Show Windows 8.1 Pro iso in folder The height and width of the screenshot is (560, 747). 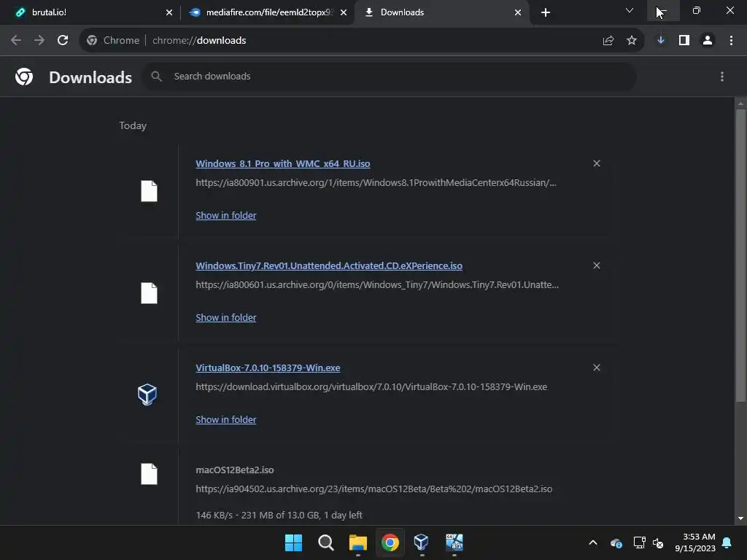(226, 215)
